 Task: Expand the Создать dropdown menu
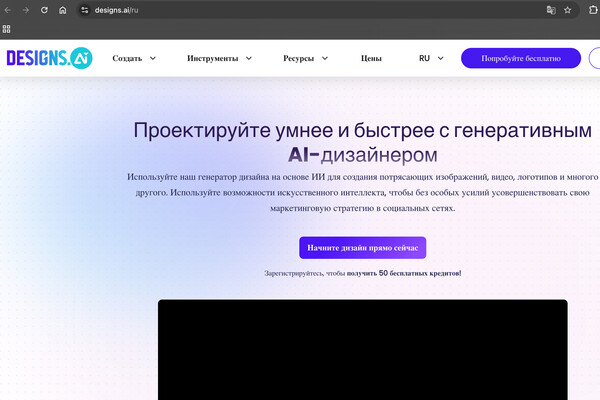click(x=134, y=58)
